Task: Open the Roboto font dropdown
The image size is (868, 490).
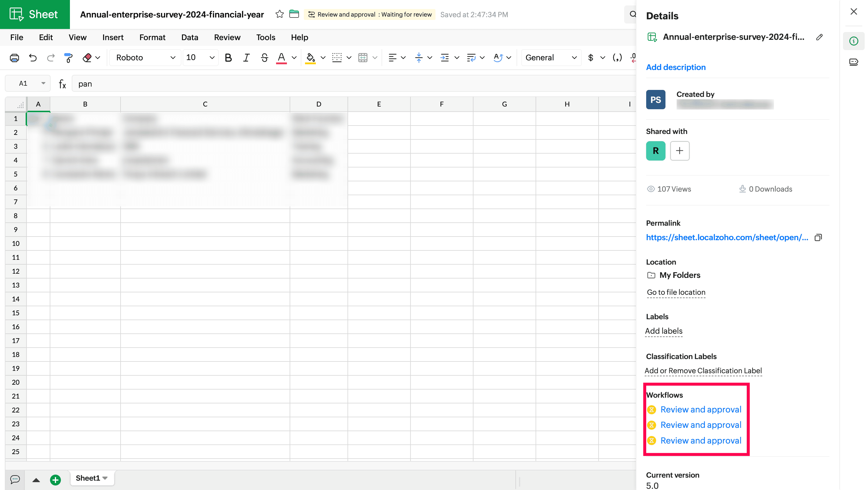Action: 145,58
